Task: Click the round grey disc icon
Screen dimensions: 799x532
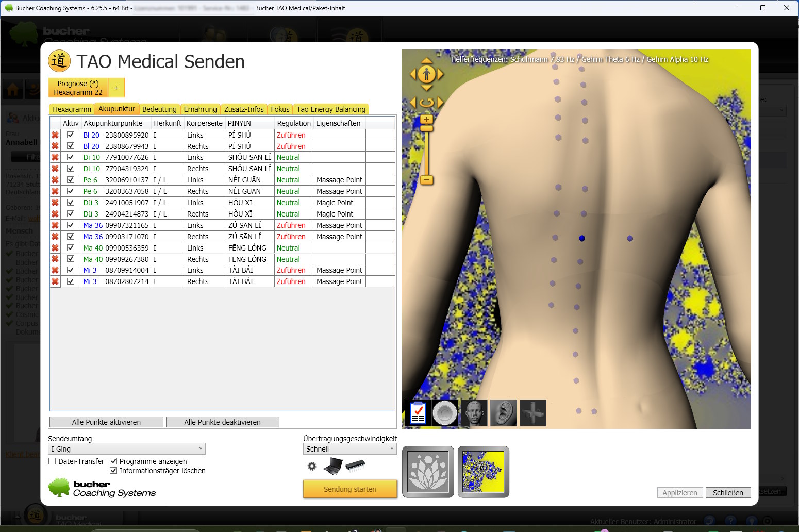Action: pyautogui.click(x=445, y=413)
